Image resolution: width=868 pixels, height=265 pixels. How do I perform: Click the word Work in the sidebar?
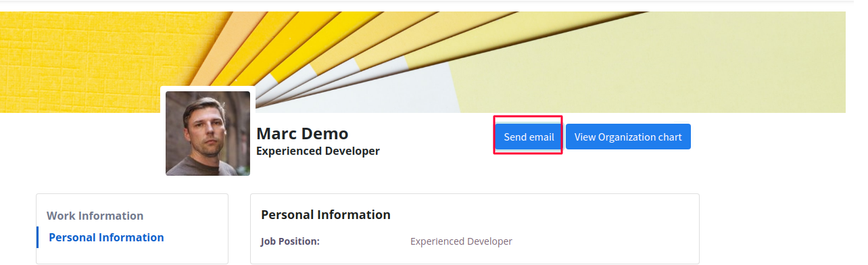(x=60, y=216)
